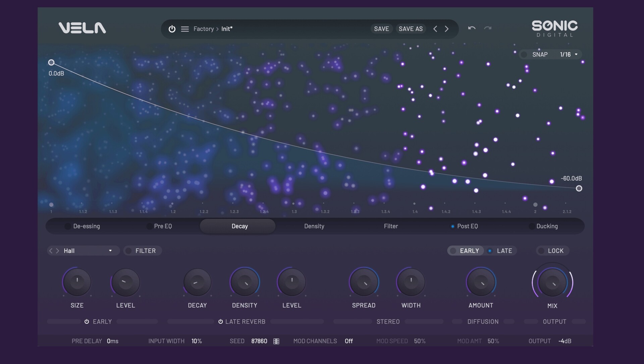Toggle the Post EQ enable dot
The height and width of the screenshot is (364, 644).
point(452,227)
